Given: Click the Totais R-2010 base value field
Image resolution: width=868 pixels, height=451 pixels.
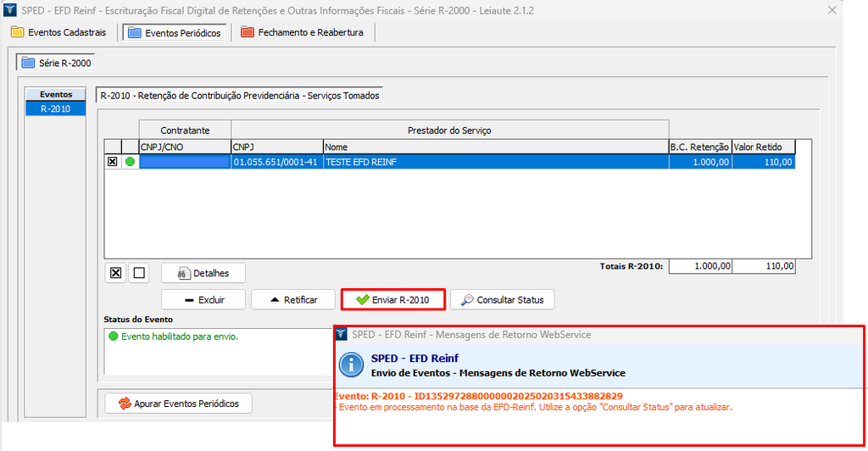Looking at the screenshot, I should coord(700,266).
